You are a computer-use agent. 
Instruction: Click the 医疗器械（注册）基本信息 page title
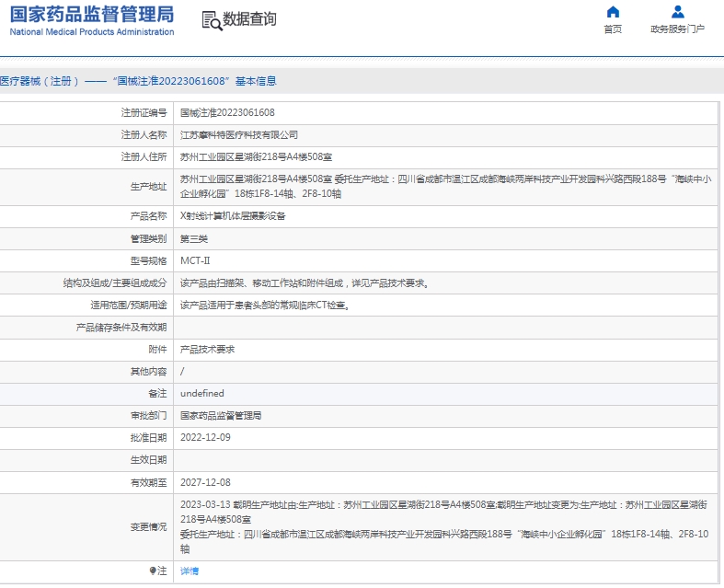(x=138, y=81)
